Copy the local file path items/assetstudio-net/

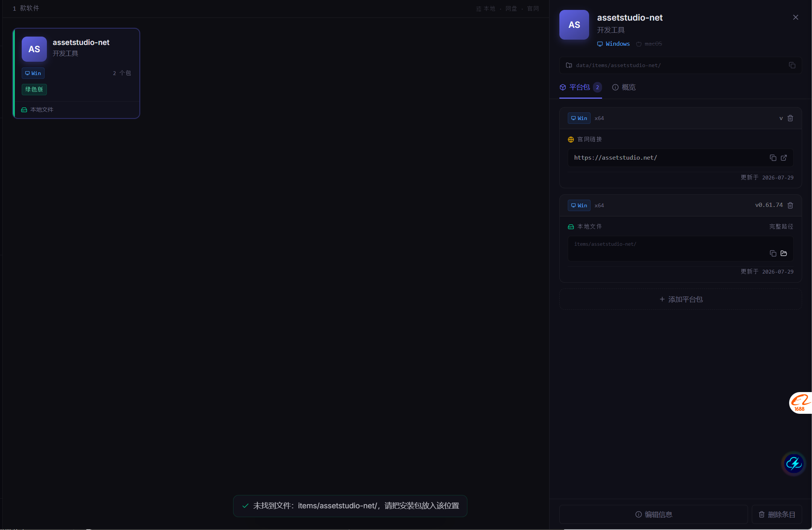click(773, 253)
